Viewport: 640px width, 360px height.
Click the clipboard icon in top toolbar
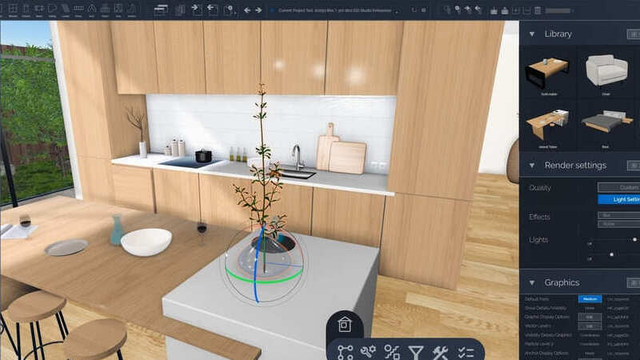click(x=538, y=10)
